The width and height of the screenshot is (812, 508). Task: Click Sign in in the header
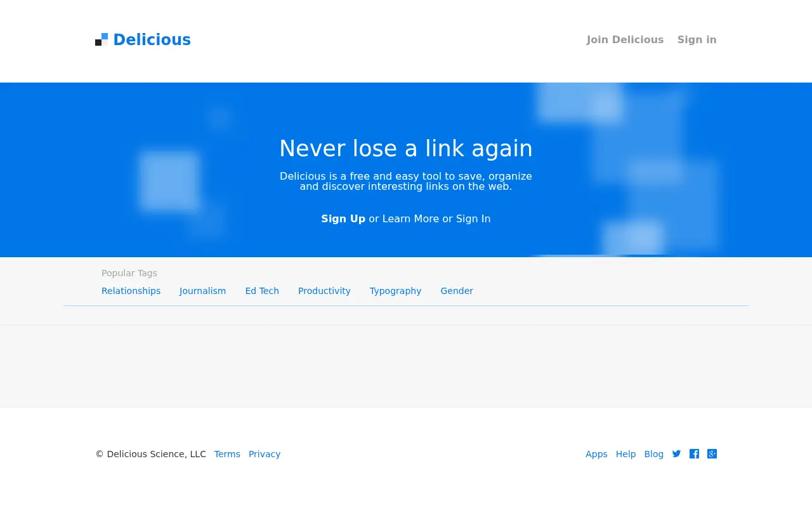click(697, 39)
